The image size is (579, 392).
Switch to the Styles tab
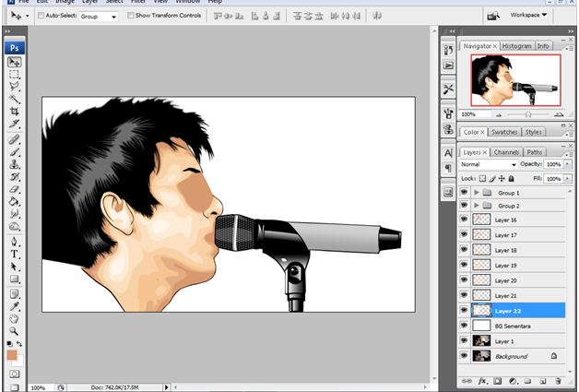(x=533, y=132)
